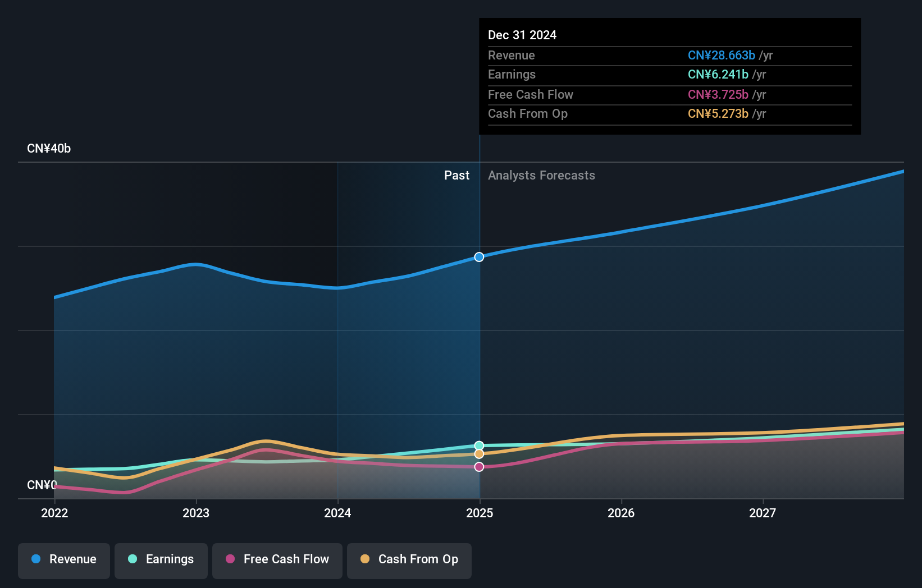Expand details for Free Cash Flow tooltip row

[x=531, y=94]
